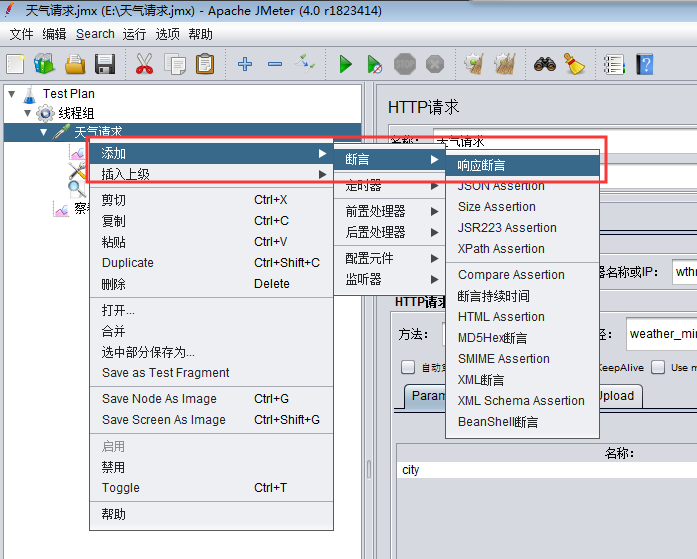Click the Clear All double-broom icon
697x559 pixels.
point(505,64)
